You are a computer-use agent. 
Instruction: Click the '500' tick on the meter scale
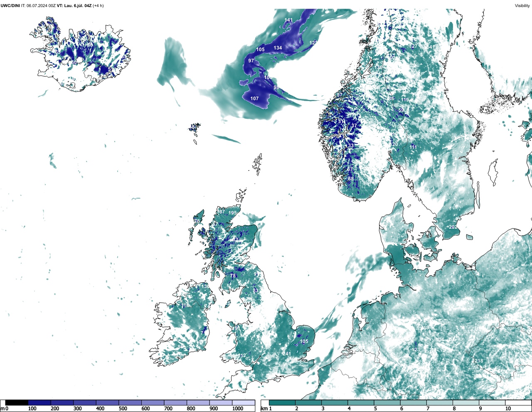(x=123, y=409)
